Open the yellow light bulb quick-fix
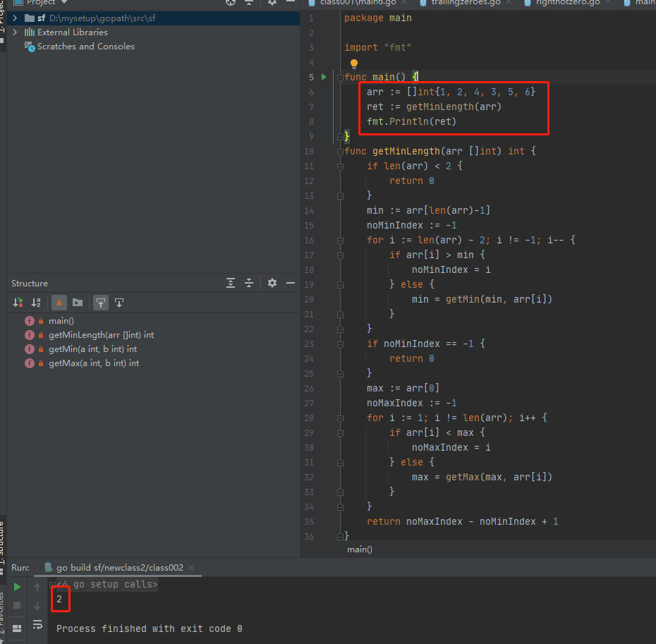 tap(354, 63)
